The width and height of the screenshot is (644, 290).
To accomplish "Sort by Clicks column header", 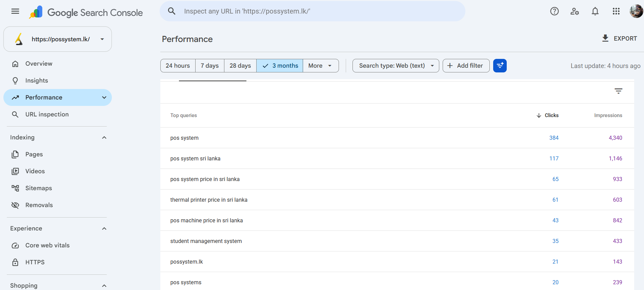I will tap(551, 115).
